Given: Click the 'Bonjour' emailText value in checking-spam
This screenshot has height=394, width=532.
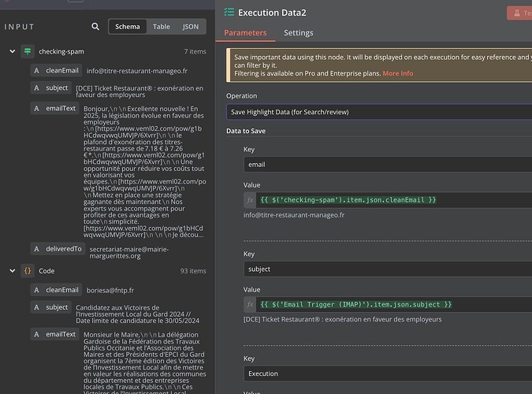Looking at the screenshot, I should pyautogui.click(x=144, y=173).
